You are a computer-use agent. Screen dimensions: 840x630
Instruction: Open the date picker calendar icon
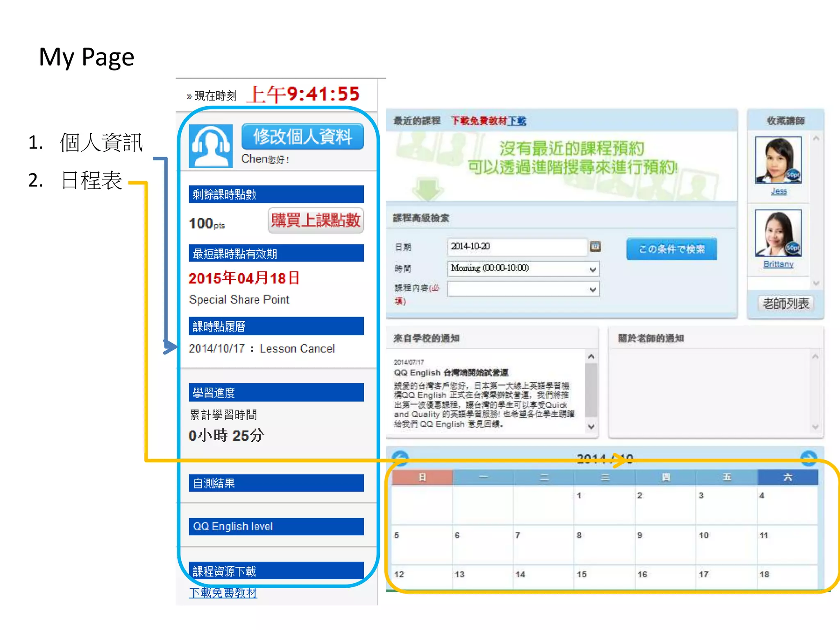click(x=595, y=246)
